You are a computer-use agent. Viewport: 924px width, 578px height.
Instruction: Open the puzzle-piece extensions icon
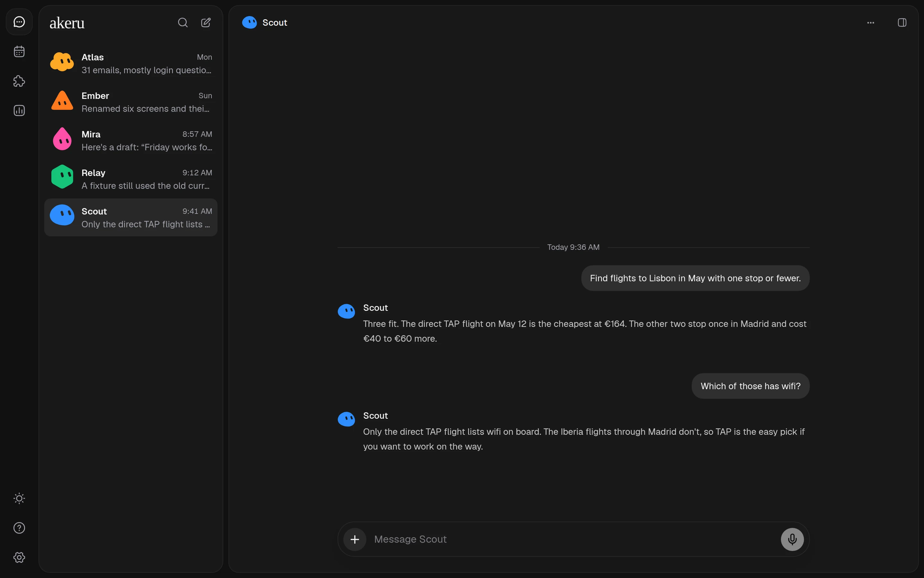coord(19,81)
